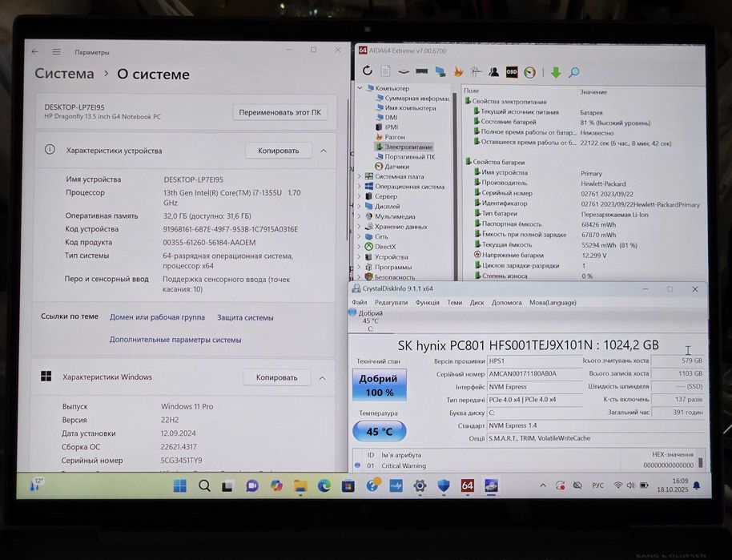Select Имя компьютера tree item
Viewport: 732px width, 560px height.
(x=407, y=108)
